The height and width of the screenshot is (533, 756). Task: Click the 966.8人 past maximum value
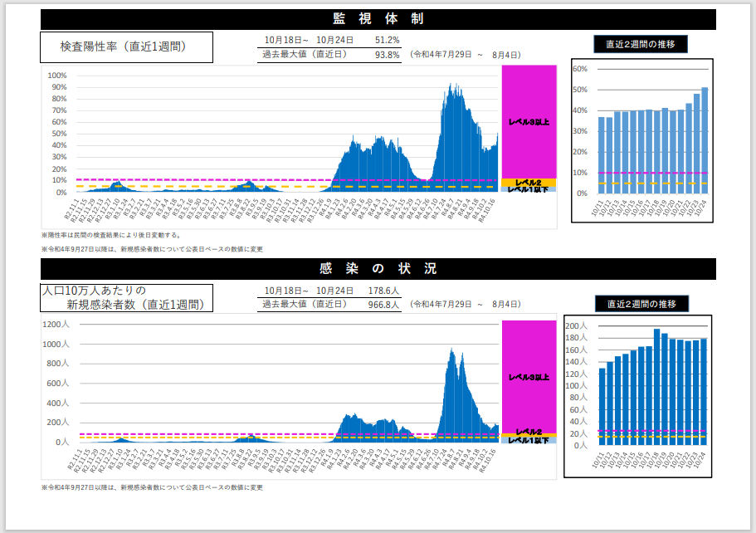click(383, 305)
